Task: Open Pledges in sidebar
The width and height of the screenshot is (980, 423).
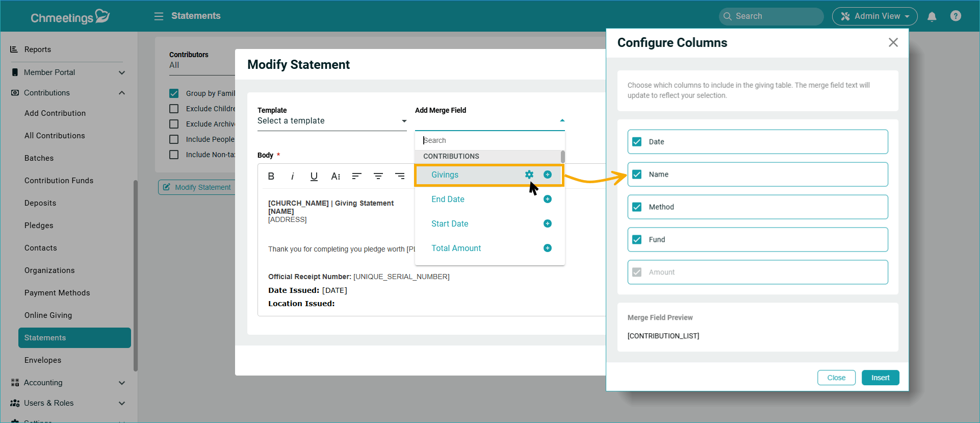Action: click(39, 226)
